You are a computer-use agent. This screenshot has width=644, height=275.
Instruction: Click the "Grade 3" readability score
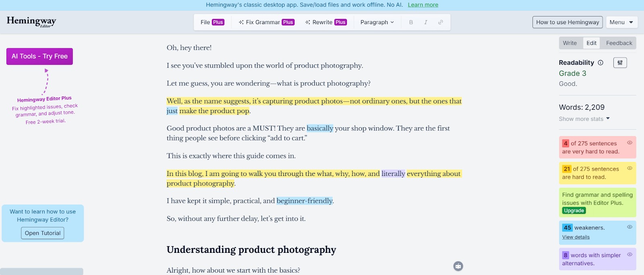point(572,73)
